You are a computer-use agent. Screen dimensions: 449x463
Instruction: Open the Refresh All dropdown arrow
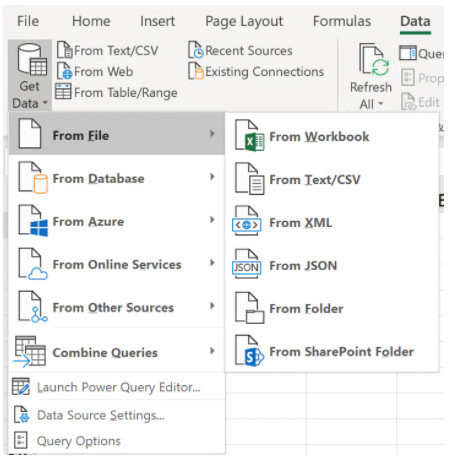coord(380,104)
